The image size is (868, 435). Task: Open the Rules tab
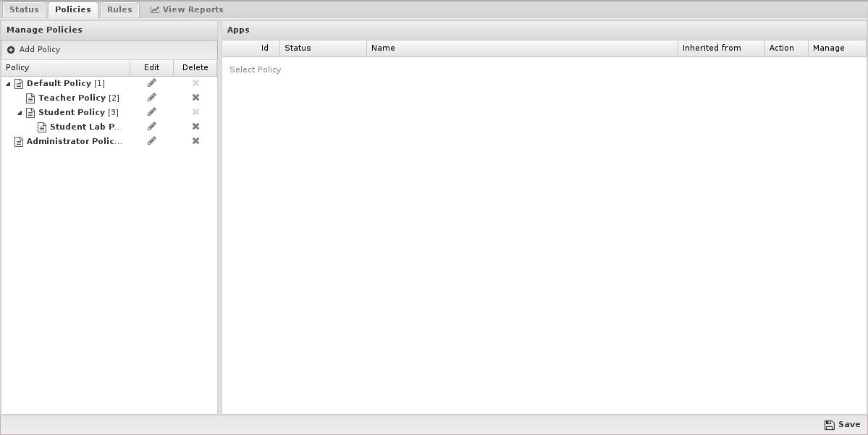(119, 9)
